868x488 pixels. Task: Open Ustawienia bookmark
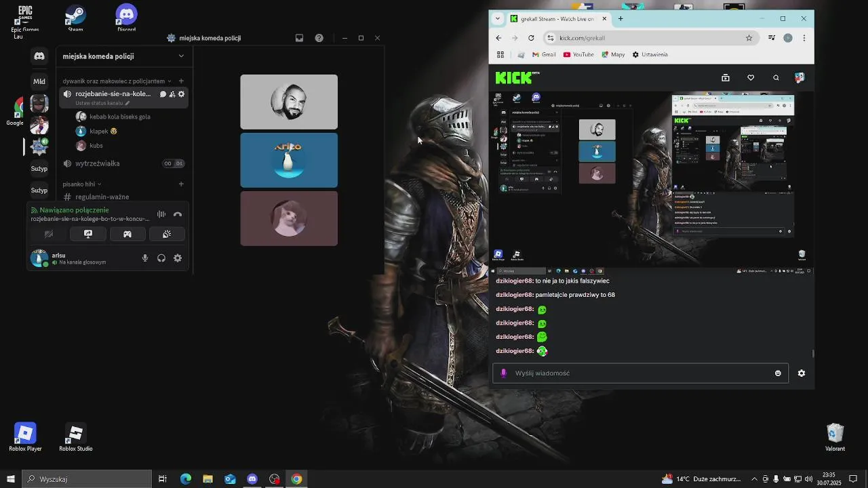click(650, 55)
